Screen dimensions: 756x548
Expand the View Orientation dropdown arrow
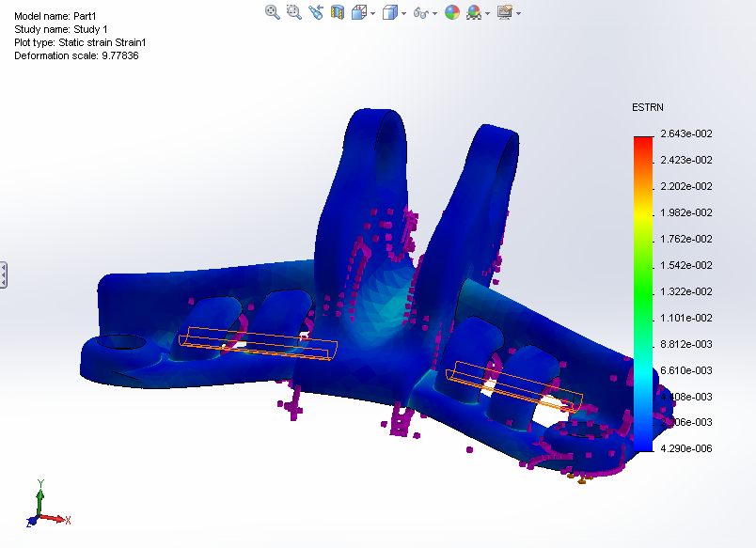point(371,12)
